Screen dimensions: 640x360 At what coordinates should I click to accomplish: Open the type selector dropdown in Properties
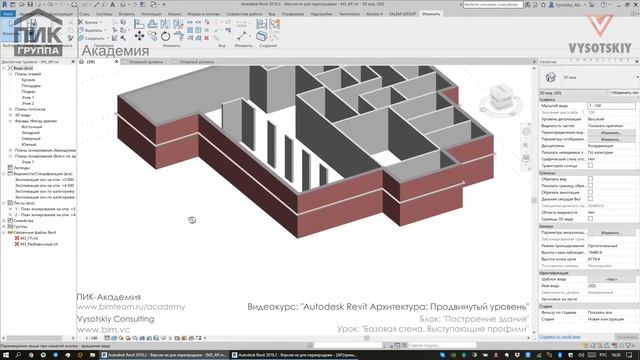637,77
